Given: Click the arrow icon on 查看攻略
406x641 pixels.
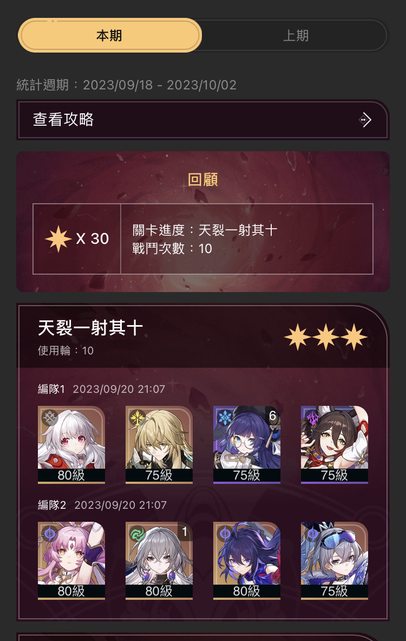Looking at the screenshot, I should point(365,120).
